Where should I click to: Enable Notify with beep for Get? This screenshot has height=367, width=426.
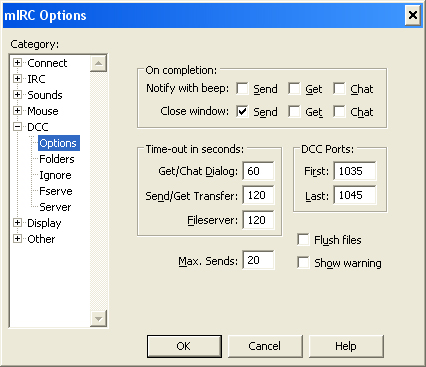(x=294, y=89)
